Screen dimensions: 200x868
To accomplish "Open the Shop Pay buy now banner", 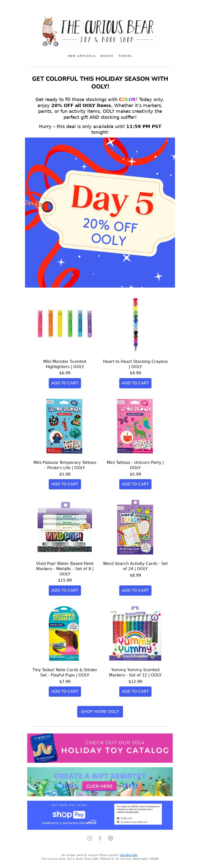I will coord(100,815).
